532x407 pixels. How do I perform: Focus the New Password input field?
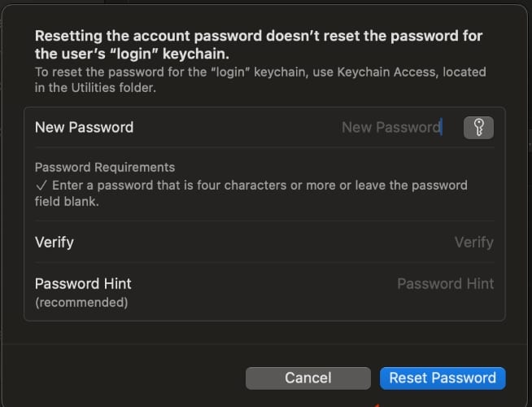(x=392, y=128)
